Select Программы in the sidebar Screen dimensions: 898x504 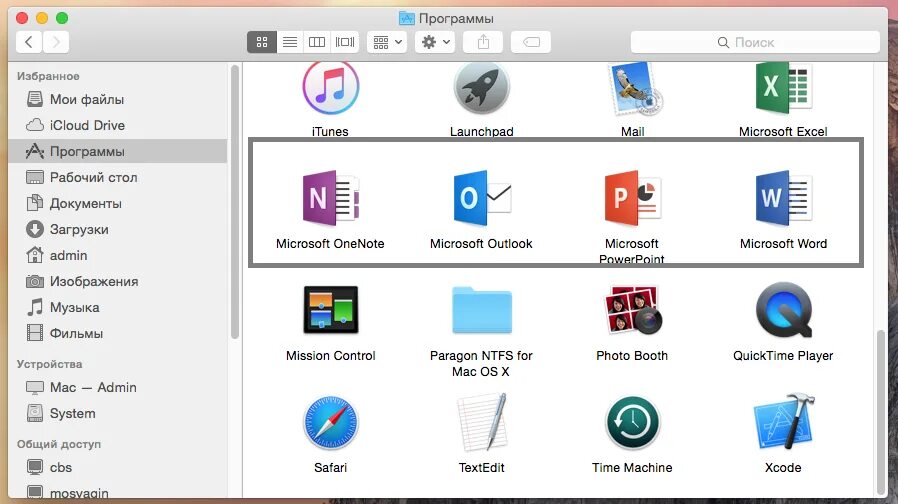point(118,151)
